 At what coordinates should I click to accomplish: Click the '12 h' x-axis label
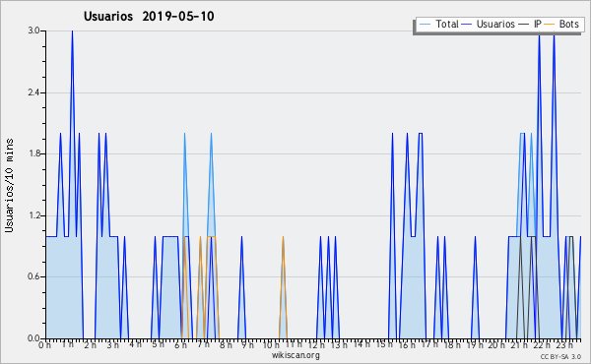[x=316, y=345]
